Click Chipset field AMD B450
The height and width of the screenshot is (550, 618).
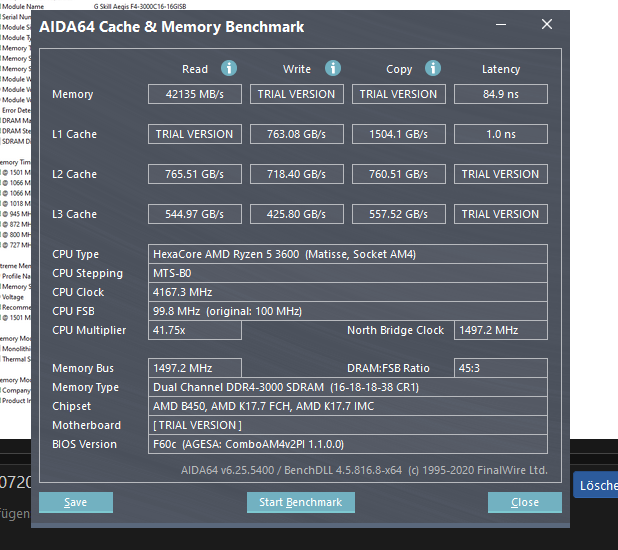tap(348, 406)
